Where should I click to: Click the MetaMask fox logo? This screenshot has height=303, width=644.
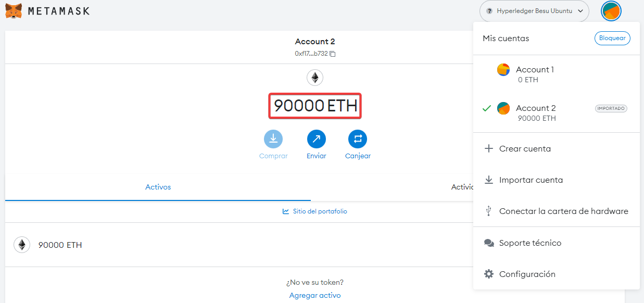(x=14, y=11)
